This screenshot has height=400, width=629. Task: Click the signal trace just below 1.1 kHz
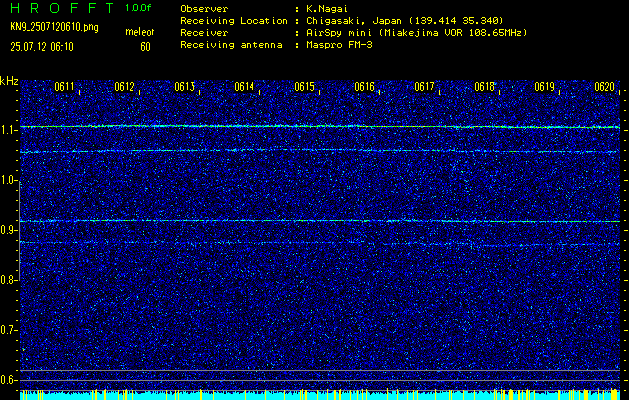click(x=320, y=151)
